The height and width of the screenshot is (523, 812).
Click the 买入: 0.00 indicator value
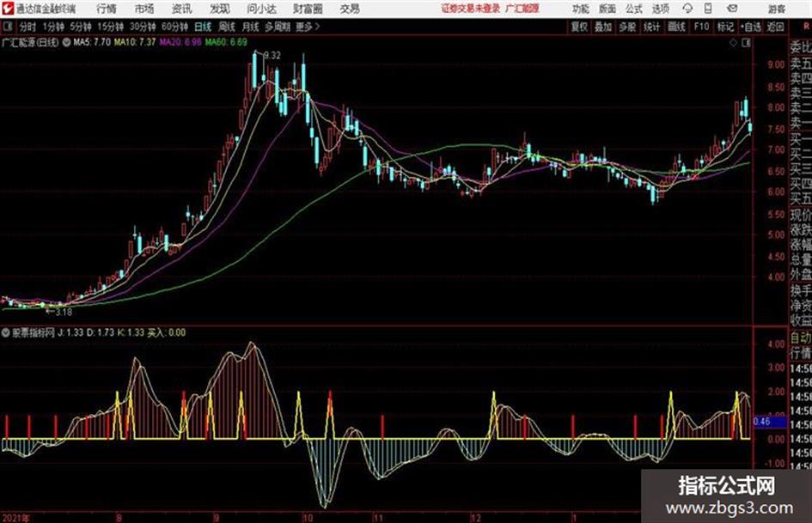click(x=166, y=332)
